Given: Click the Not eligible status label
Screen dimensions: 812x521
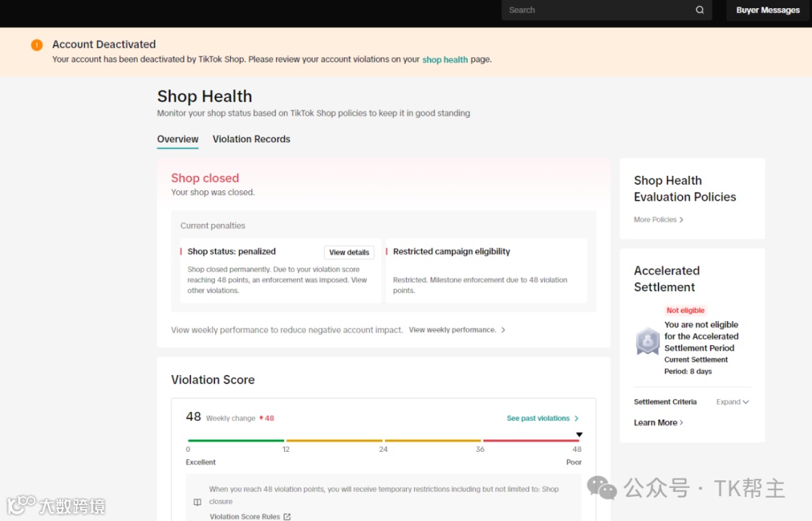Looking at the screenshot, I should coord(685,310).
